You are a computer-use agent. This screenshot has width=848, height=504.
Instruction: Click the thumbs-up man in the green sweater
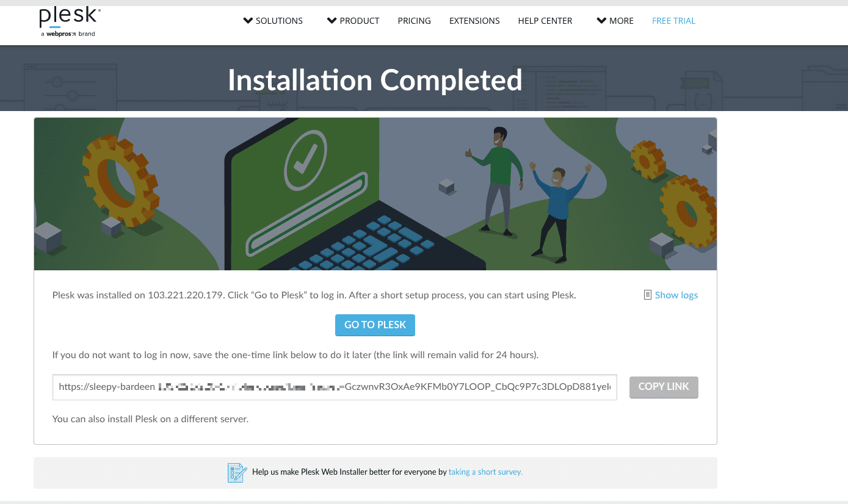(498, 178)
